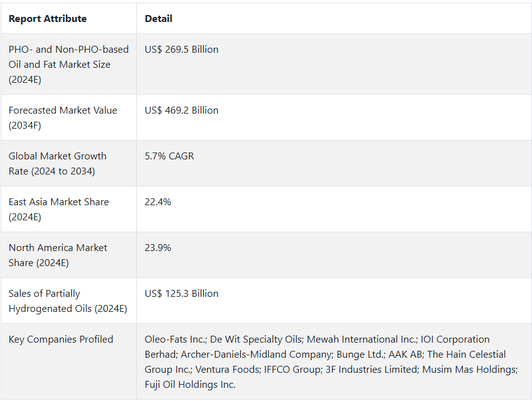Click the 5.7% CAGR value
The width and height of the screenshot is (532, 401).
click(x=169, y=156)
